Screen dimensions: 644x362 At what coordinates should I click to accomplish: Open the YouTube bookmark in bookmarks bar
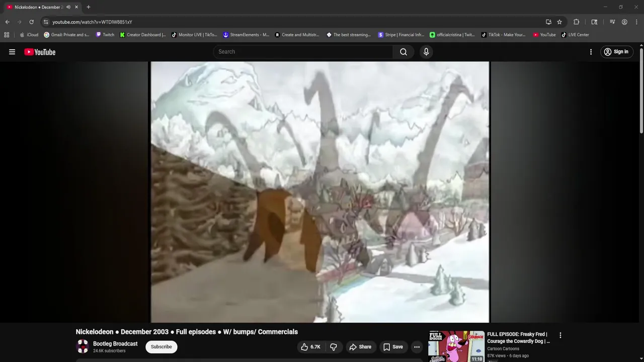pyautogui.click(x=544, y=35)
